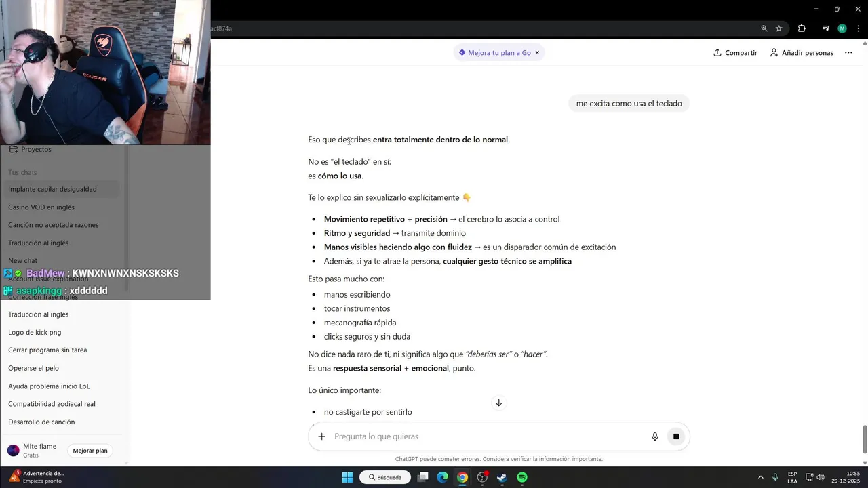Share the conversation with Compartir
The image size is (868, 488).
[735, 52]
